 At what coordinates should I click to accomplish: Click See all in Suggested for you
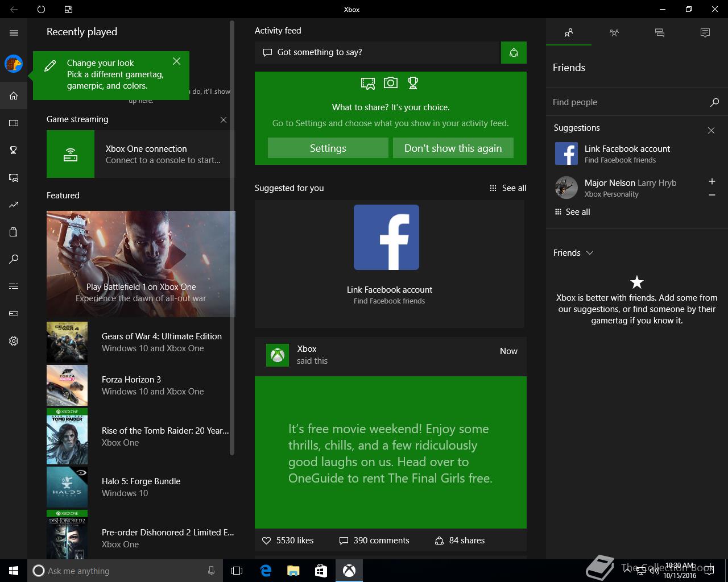[x=508, y=188]
